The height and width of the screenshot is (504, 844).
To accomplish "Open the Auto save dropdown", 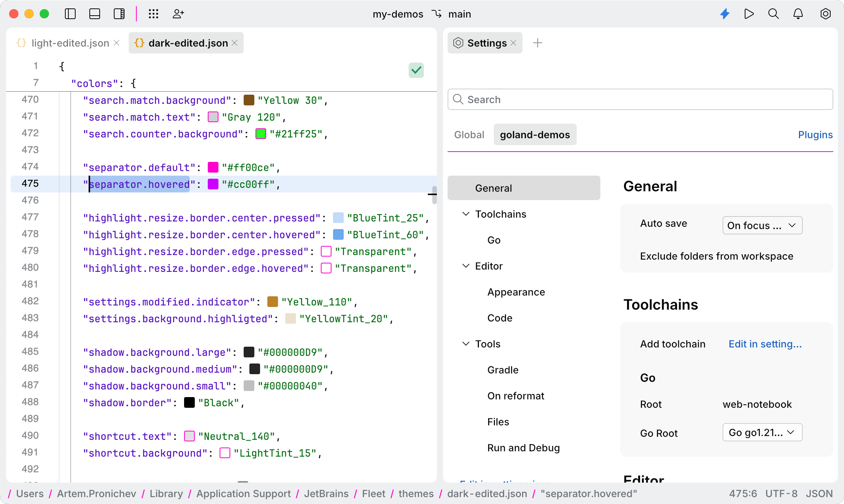I will (x=762, y=225).
